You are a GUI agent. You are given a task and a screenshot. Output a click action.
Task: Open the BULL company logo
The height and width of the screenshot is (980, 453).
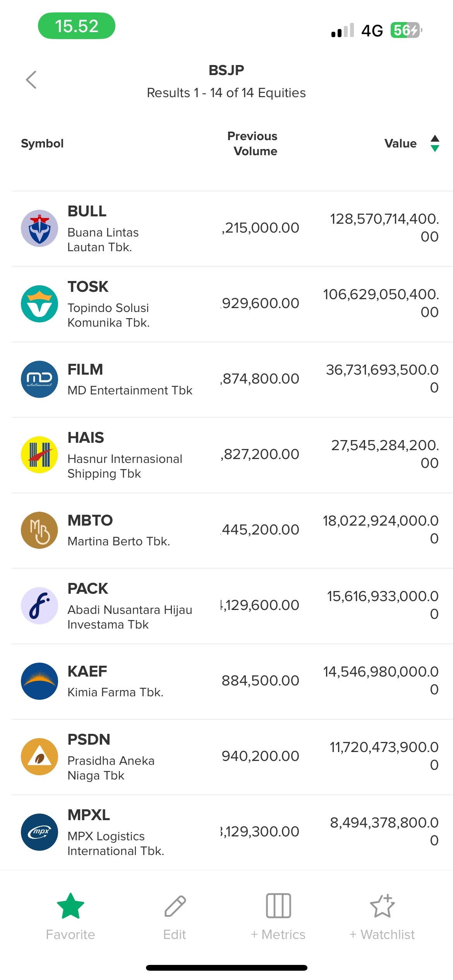(x=39, y=228)
